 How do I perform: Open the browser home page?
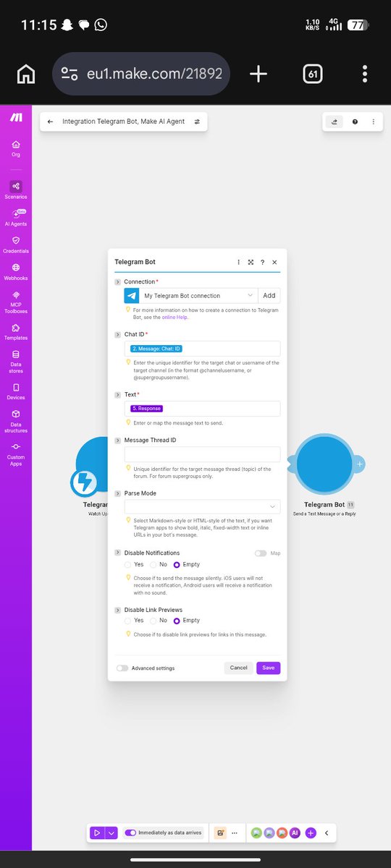(25, 74)
